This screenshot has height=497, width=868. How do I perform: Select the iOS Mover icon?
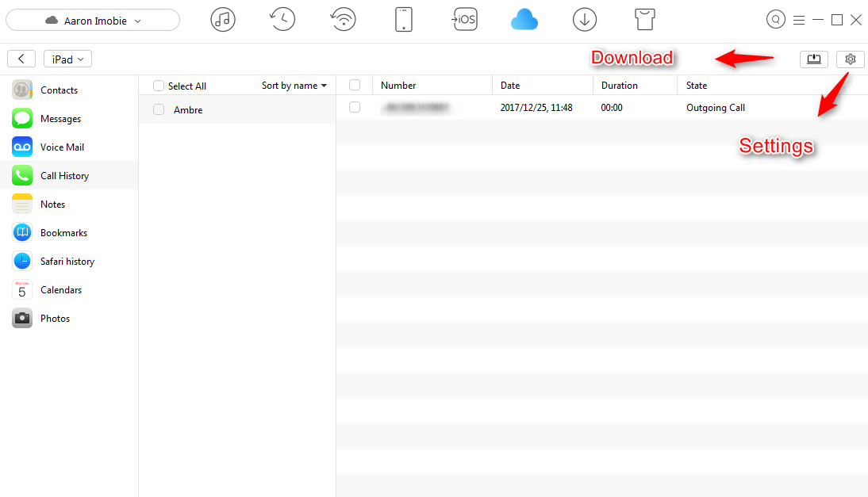point(464,19)
